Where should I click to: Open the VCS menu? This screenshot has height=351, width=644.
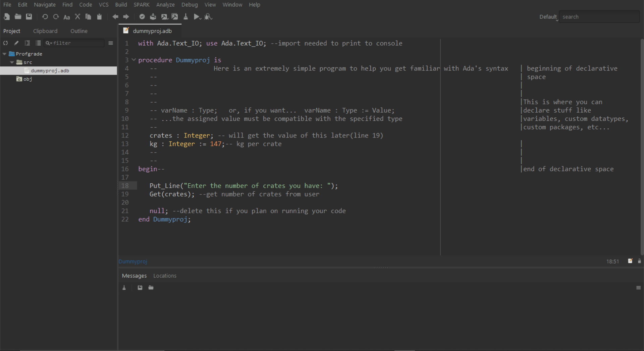[104, 5]
